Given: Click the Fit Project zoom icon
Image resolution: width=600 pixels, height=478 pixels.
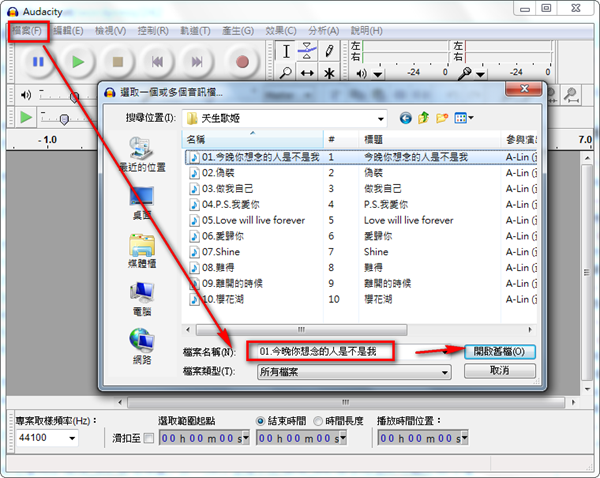Looking at the screenshot, I should [x=571, y=94].
